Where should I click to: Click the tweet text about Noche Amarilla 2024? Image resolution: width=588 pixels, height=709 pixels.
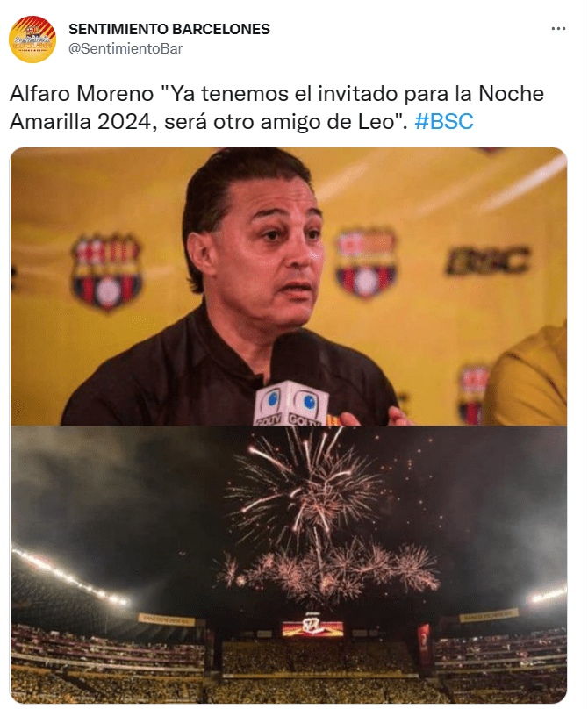(x=276, y=108)
